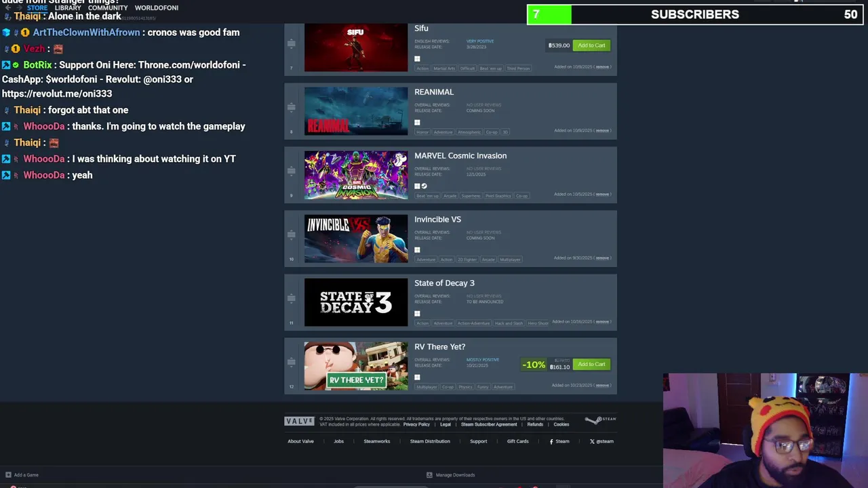The width and height of the screenshot is (868, 488).
Task: Click the Windows platform icon under Sifu
Action: tap(417, 59)
